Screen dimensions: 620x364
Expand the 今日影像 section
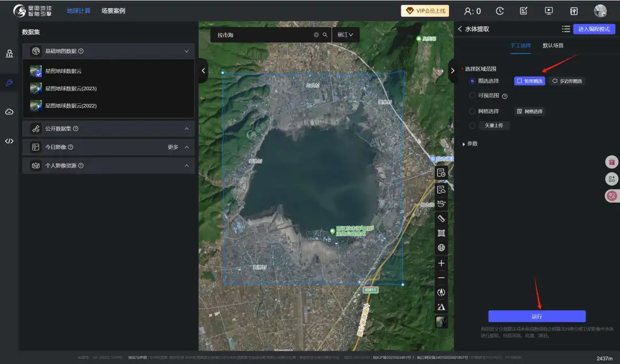click(x=187, y=147)
